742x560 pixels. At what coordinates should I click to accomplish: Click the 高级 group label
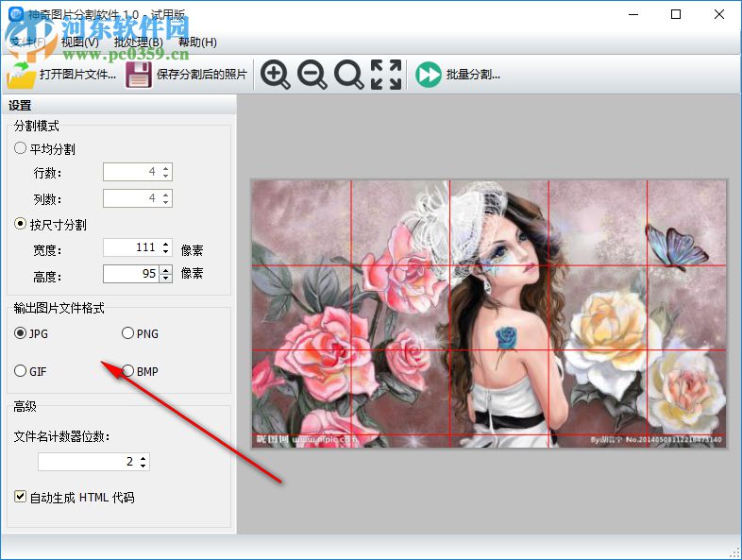(25, 406)
